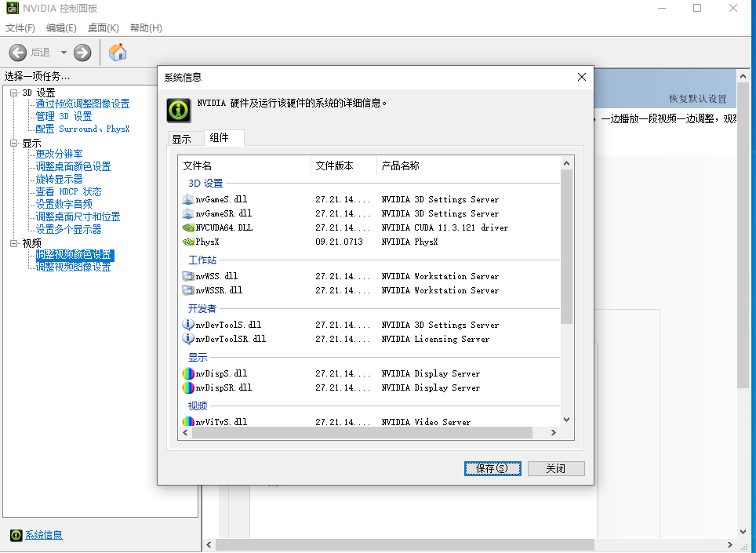756x553 pixels.
Task: Click the 3D 设置 group header in the list
Action: point(205,184)
